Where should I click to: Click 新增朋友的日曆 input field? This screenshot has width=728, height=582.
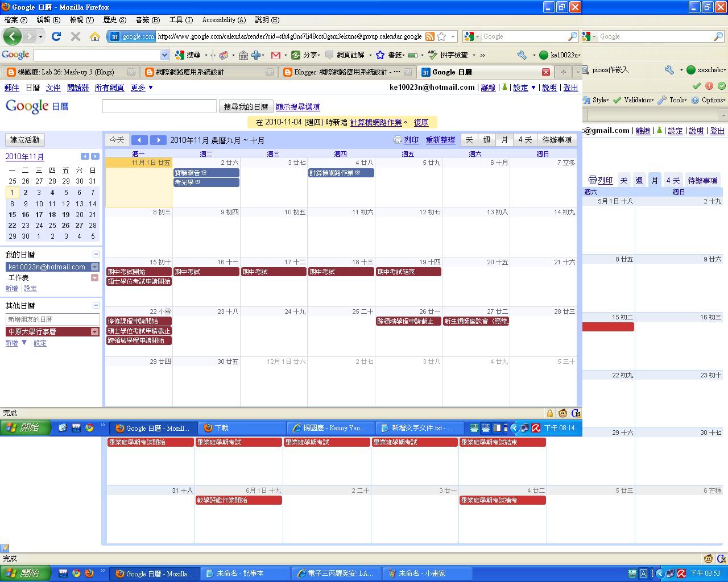(52, 319)
